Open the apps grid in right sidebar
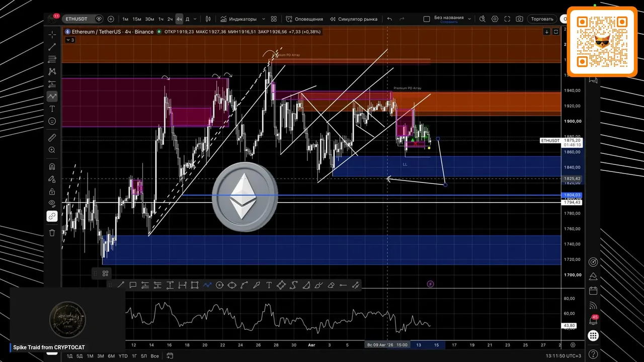The height and width of the screenshot is (362, 644). tap(593, 335)
